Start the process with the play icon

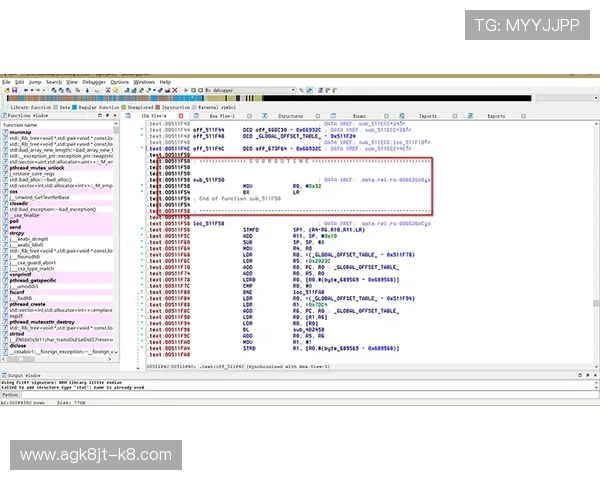tap(186, 90)
